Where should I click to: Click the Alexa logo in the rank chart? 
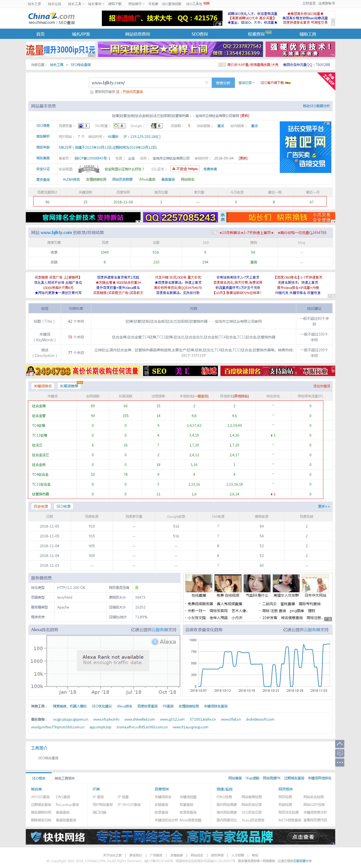(164, 641)
